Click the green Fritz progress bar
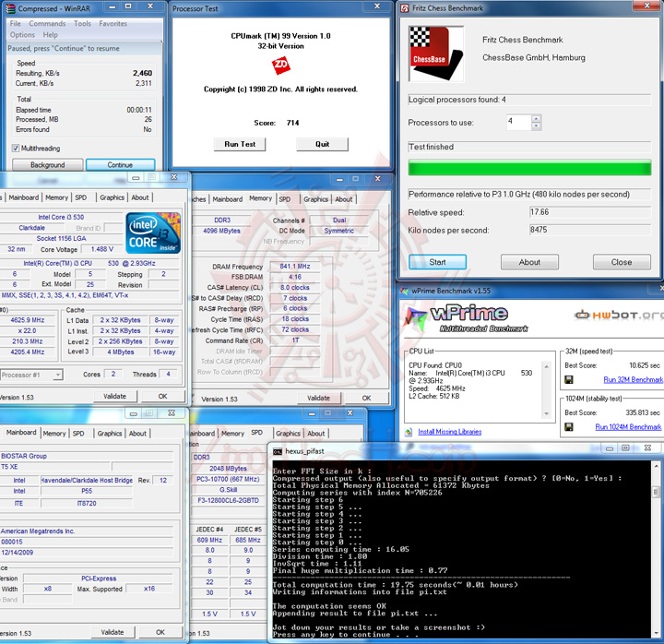This screenshot has height=644, width=664. point(529,168)
